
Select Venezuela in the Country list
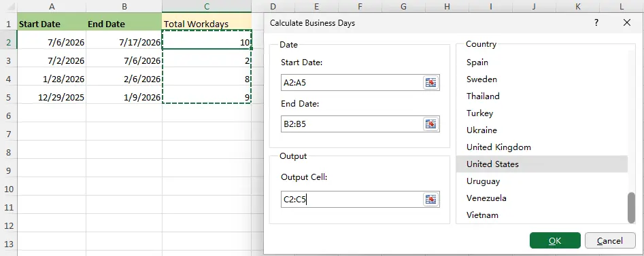click(x=542, y=198)
